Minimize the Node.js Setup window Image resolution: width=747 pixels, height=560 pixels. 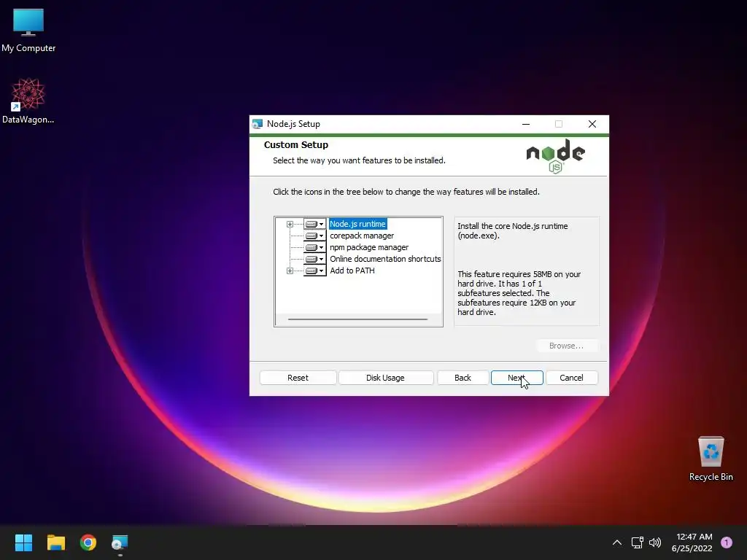click(526, 124)
